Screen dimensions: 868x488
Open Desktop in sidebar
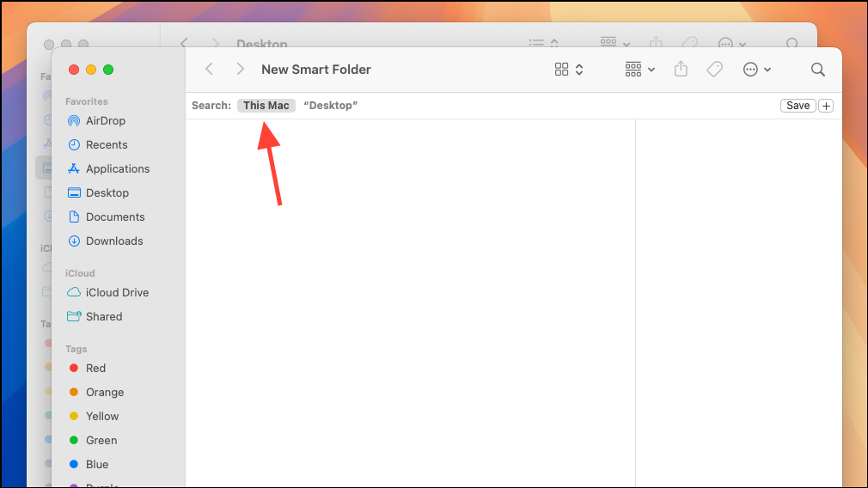pos(107,192)
